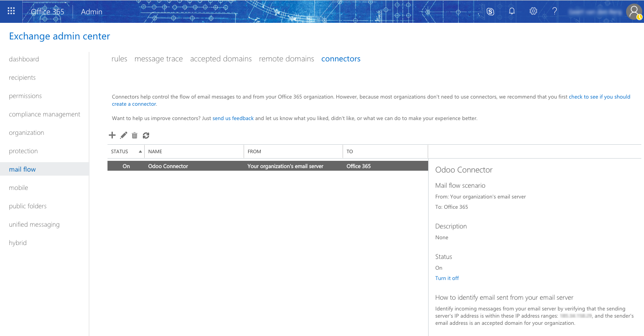The image size is (644, 336).
Task: Click the Exchange admin center title
Action: click(60, 36)
